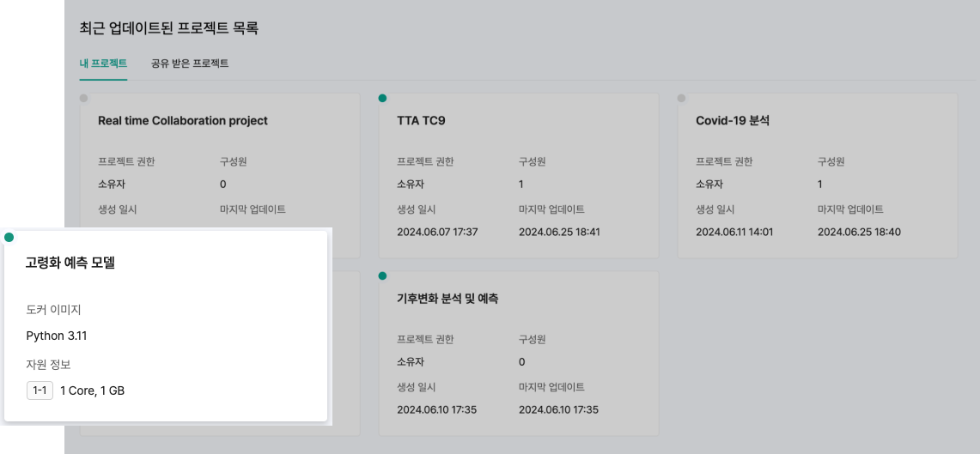This screenshot has width=980, height=454.
Task: Click Covid-19 creation date 2024.06.11 14:01
Action: (736, 232)
